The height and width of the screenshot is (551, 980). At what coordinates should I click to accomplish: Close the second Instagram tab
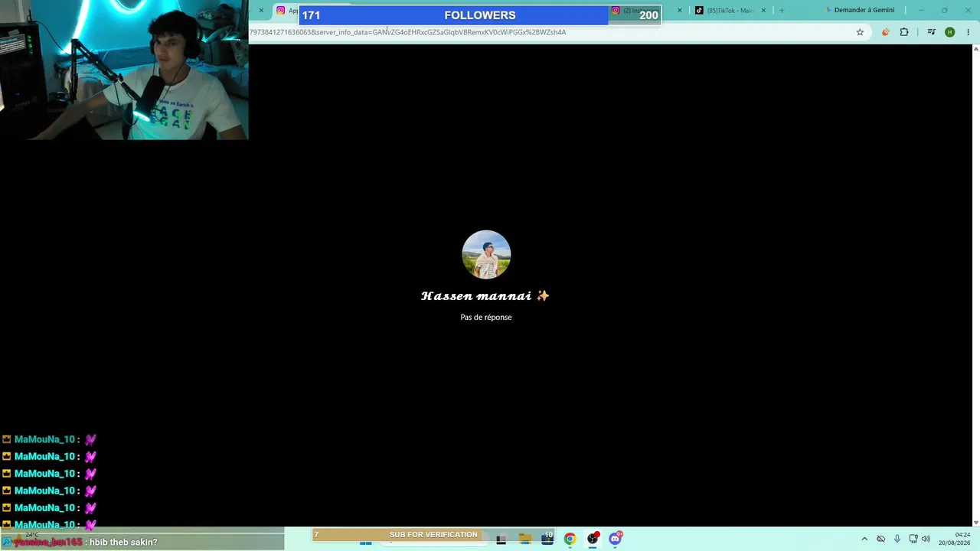tap(679, 11)
